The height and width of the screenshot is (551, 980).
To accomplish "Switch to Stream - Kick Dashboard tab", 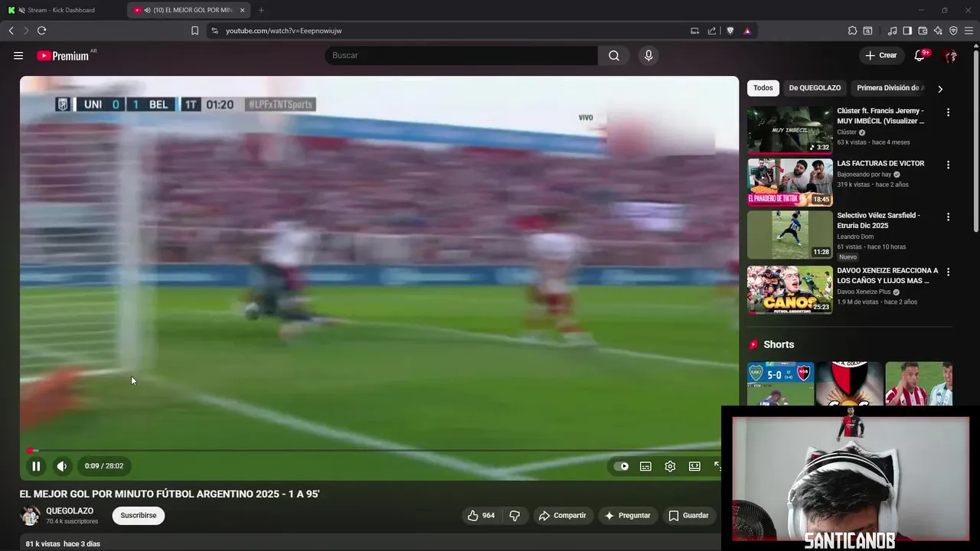I will click(x=61, y=10).
